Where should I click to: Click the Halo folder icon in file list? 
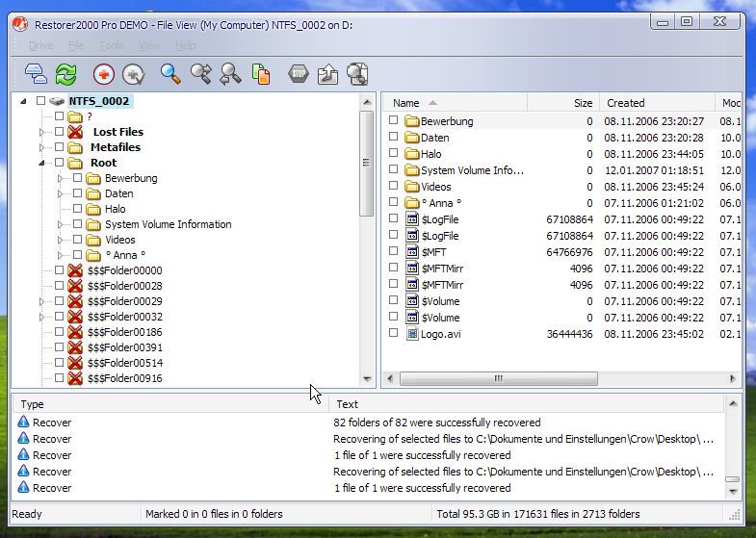point(412,154)
